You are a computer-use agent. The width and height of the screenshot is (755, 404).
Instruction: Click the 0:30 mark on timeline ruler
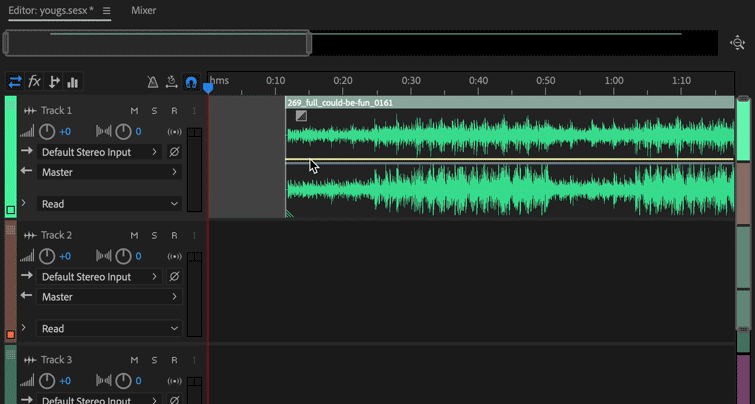tap(410, 80)
